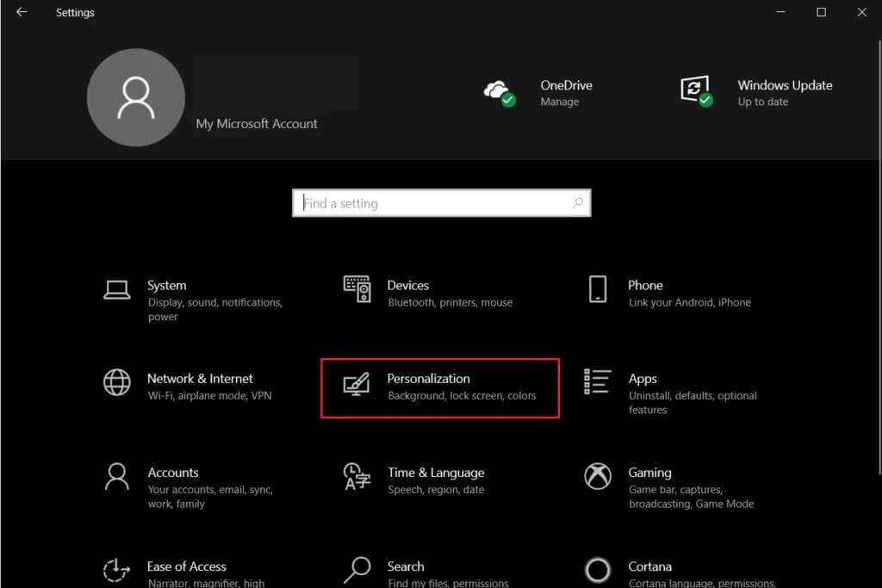Open the Devices settings title
The height and width of the screenshot is (588, 882).
pyautogui.click(x=407, y=286)
